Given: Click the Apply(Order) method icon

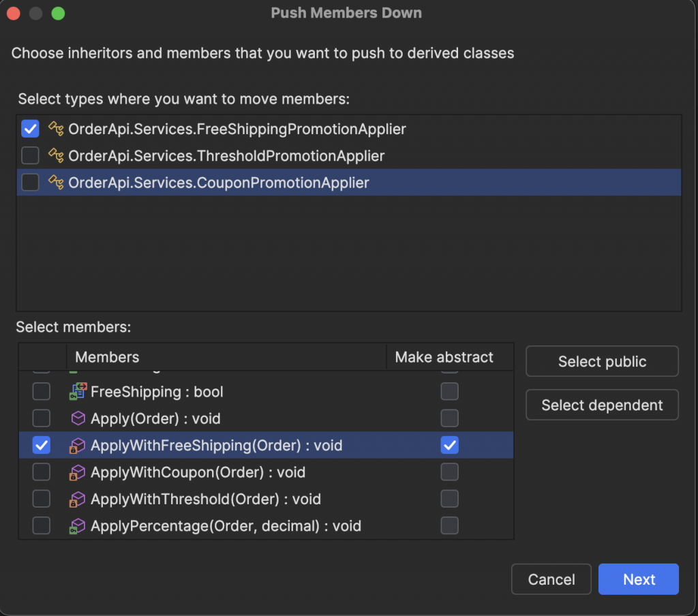Looking at the screenshot, I should click(78, 418).
